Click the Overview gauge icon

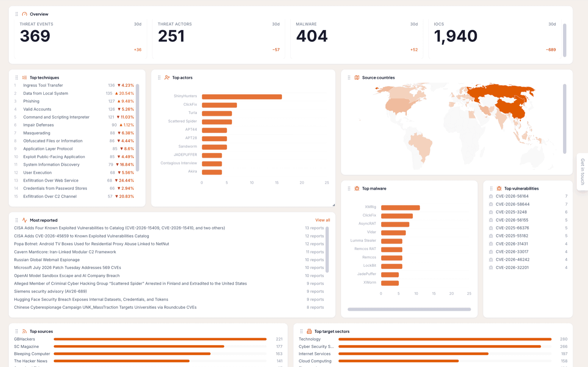[x=25, y=14]
